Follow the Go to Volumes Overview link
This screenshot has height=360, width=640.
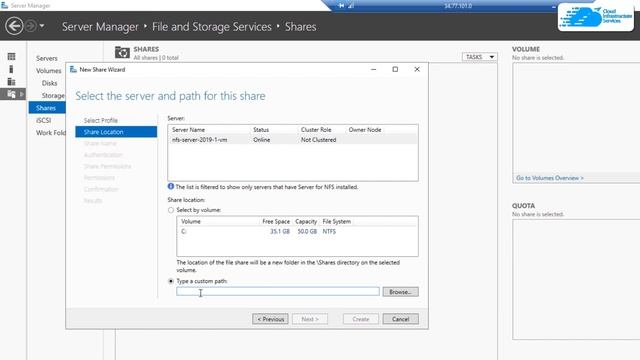point(549,178)
